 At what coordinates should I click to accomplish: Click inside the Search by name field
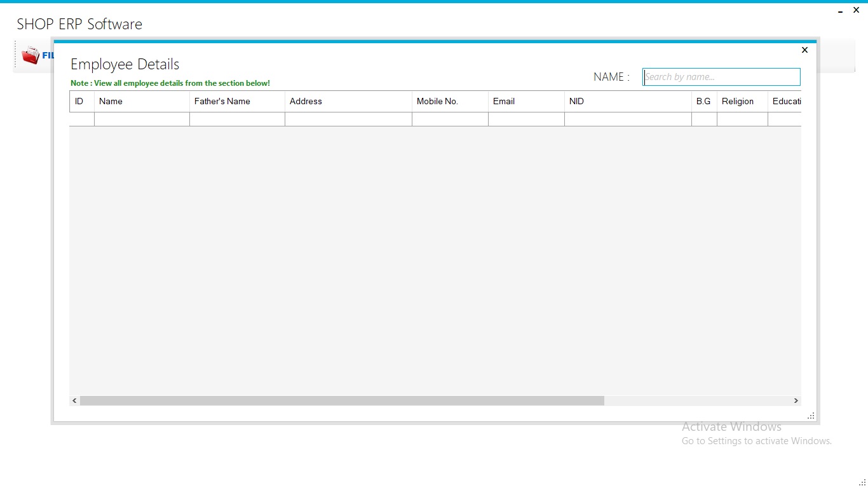[721, 76]
